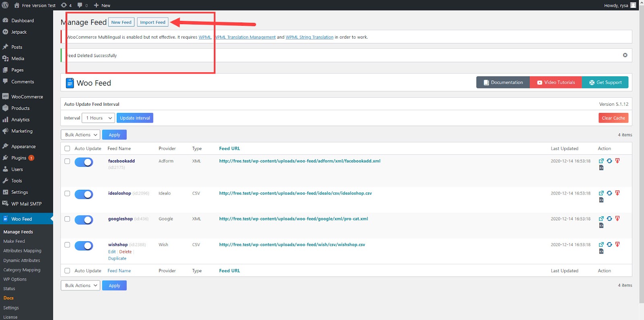Open Dynamic Attributes submenu item
This screenshot has width=644, height=320.
click(22, 261)
